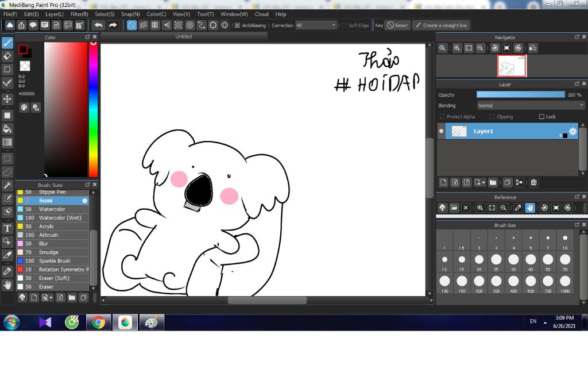The image size is (588, 380).
Task: Select the transparent color swatch
Action: [25, 66]
